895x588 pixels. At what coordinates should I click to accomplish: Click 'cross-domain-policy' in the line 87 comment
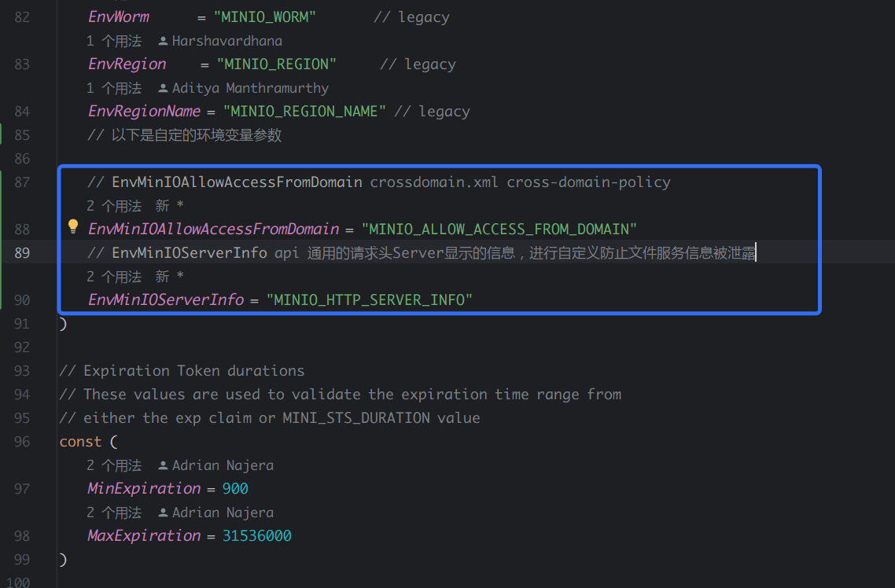click(x=588, y=182)
